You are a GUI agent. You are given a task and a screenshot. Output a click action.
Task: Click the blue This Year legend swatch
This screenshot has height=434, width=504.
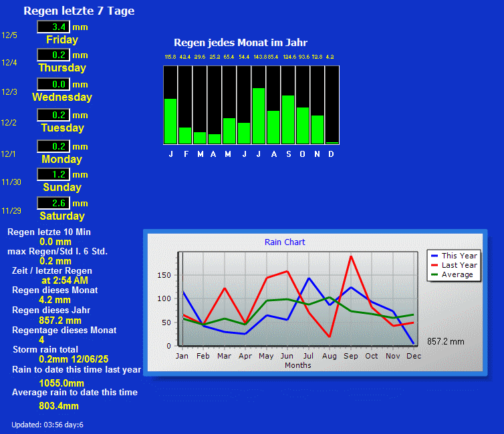[434, 256]
